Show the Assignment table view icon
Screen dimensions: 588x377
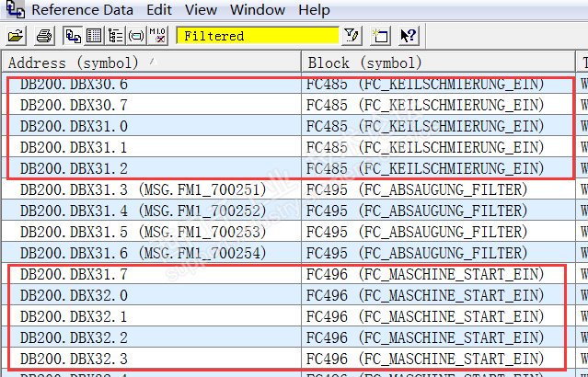coord(94,36)
